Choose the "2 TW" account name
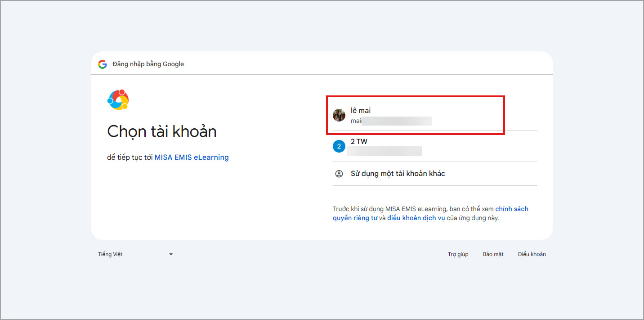 tap(359, 141)
